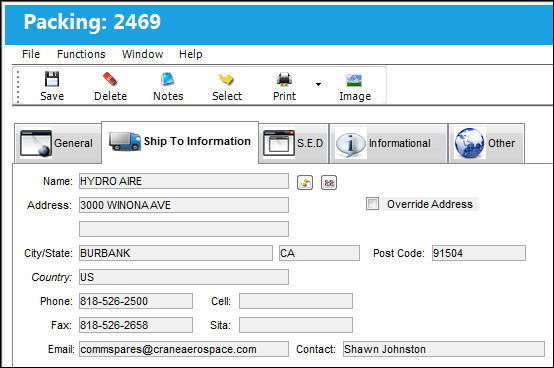
Task: Click the Country field showing US
Action: (184, 277)
